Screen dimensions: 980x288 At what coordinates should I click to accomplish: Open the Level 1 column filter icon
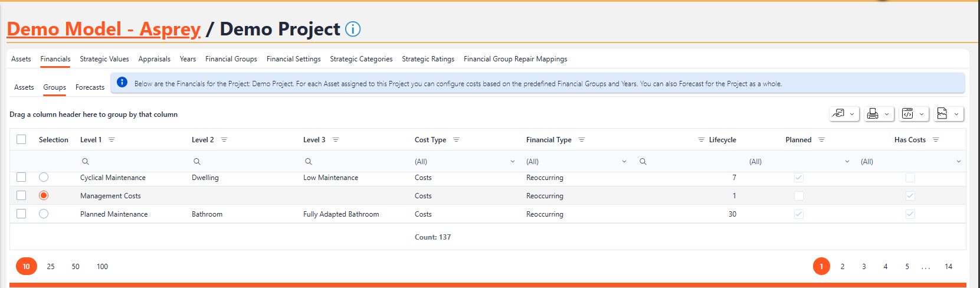pyautogui.click(x=112, y=140)
